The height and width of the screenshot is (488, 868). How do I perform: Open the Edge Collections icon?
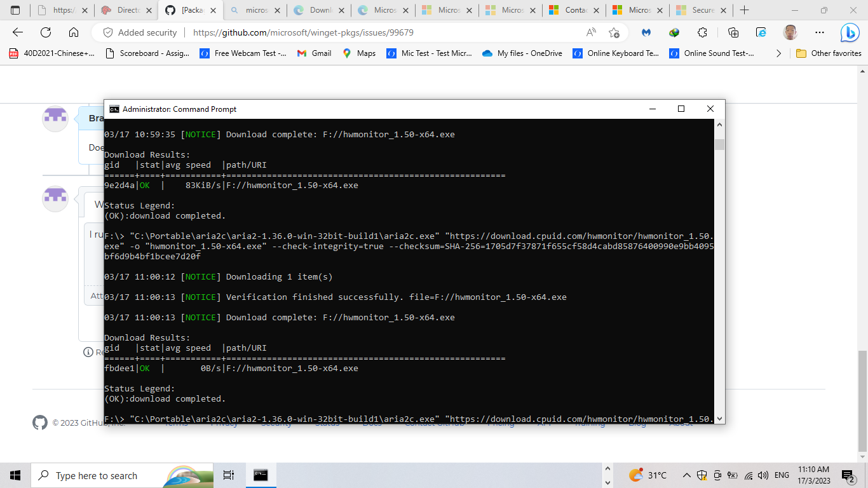click(x=732, y=32)
